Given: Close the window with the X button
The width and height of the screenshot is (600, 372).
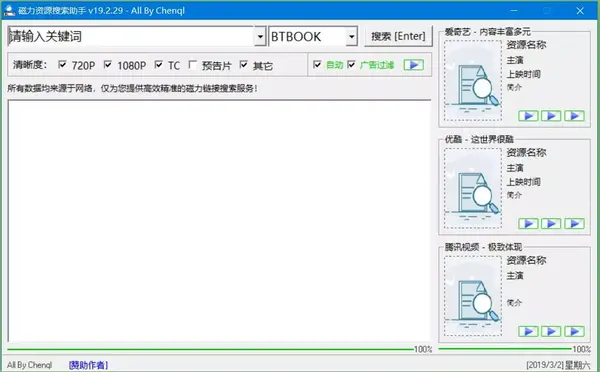Looking at the screenshot, I should [x=580, y=10].
